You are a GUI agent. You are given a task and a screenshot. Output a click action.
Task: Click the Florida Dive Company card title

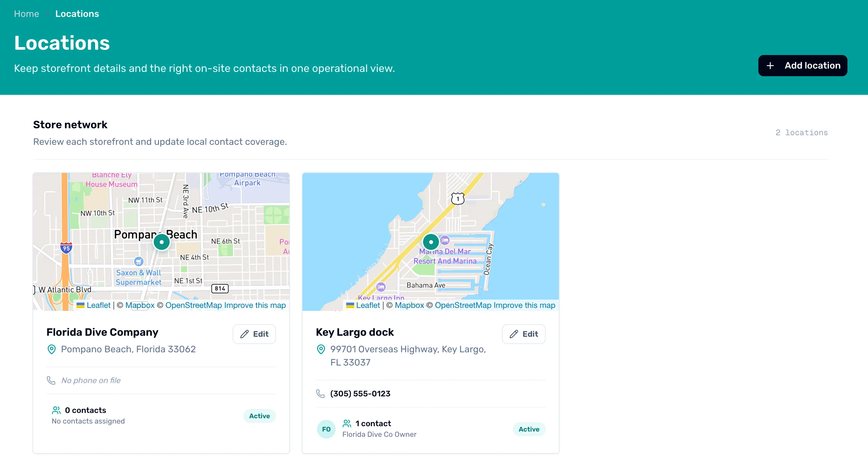coord(102,332)
